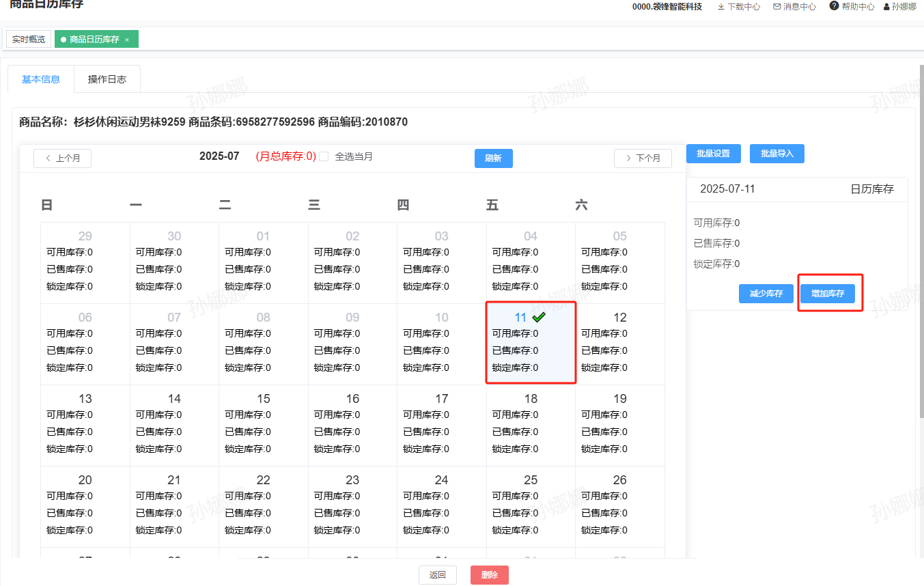This screenshot has width=924, height=586.
Task: Select the 基本信息 tab
Action: click(x=41, y=79)
